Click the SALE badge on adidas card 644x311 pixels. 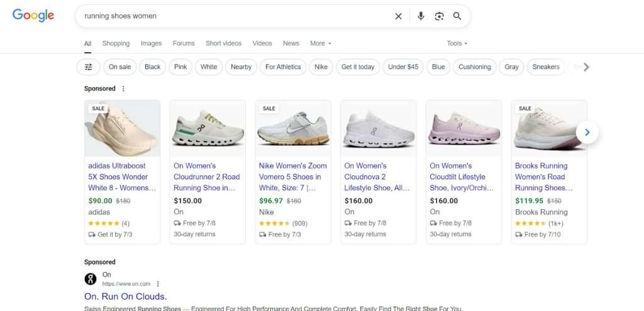(x=98, y=108)
